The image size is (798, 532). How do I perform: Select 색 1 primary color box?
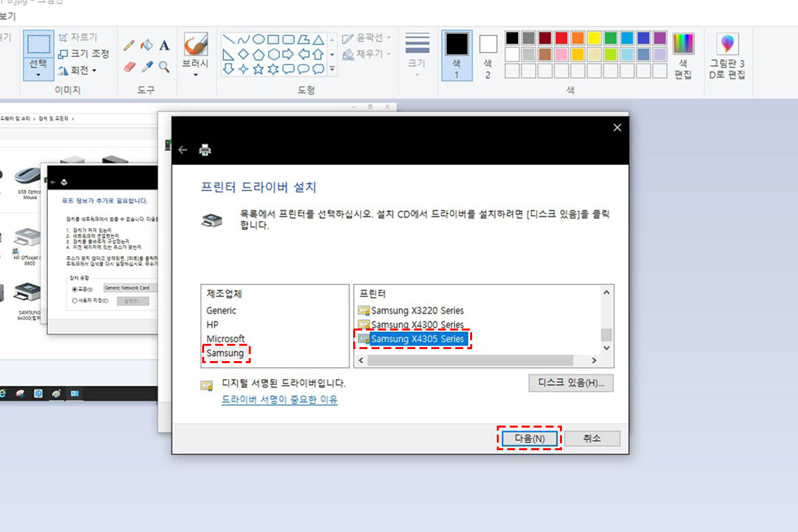click(457, 56)
